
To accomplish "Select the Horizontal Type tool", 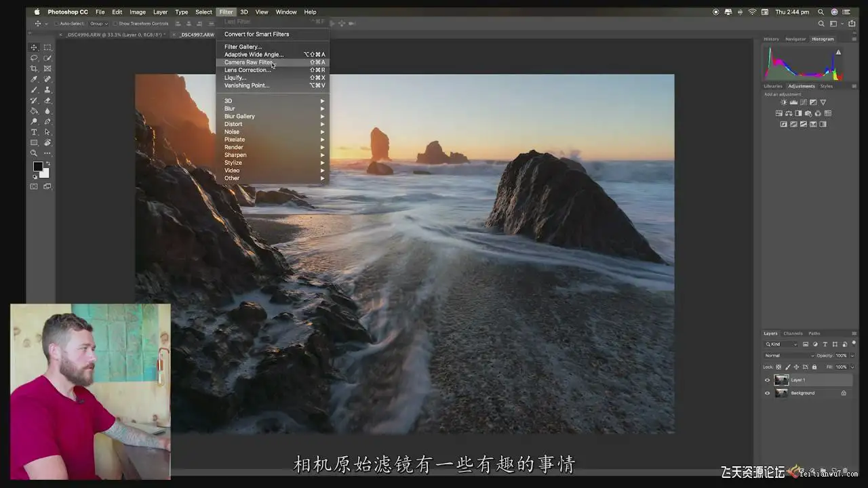I will point(34,131).
